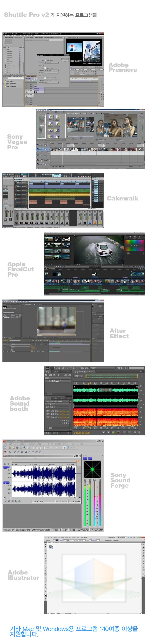148x644 pixels.
Task: Click Stop button in Sound Forge transport toolbar
Action: coord(26,452)
